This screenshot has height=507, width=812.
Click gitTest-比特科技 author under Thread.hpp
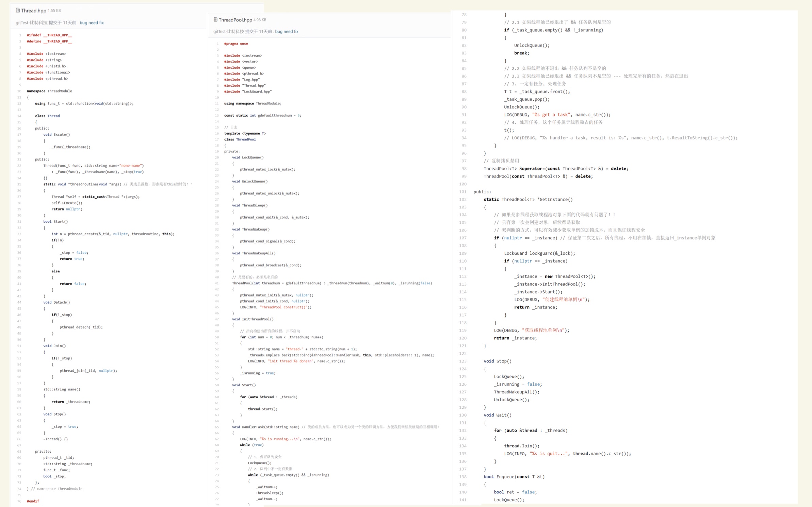[31, 22]
